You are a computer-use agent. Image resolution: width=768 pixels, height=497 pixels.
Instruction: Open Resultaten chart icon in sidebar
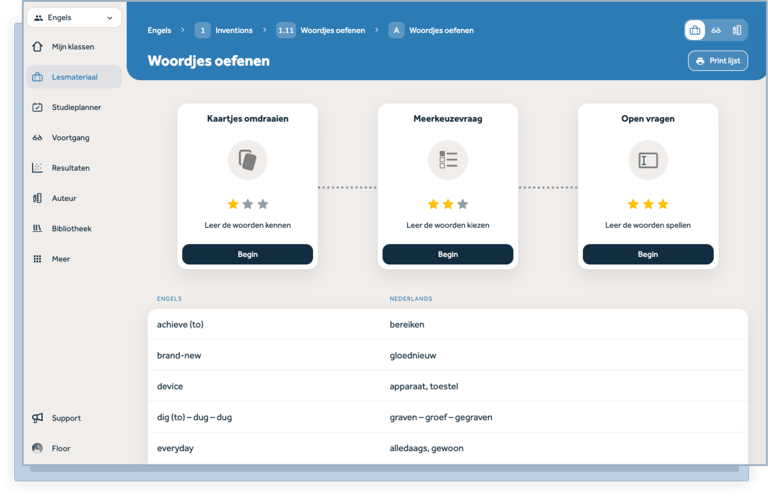(x=38, y=168)
